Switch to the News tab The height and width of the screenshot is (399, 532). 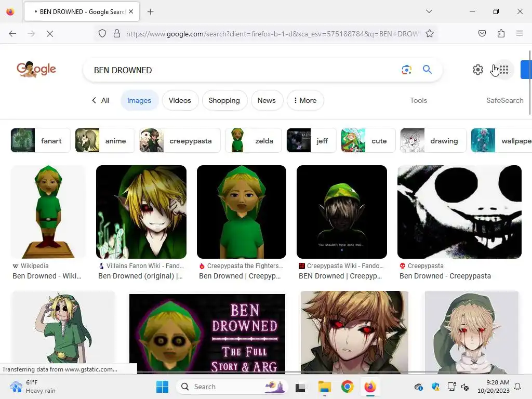point(267,100)
